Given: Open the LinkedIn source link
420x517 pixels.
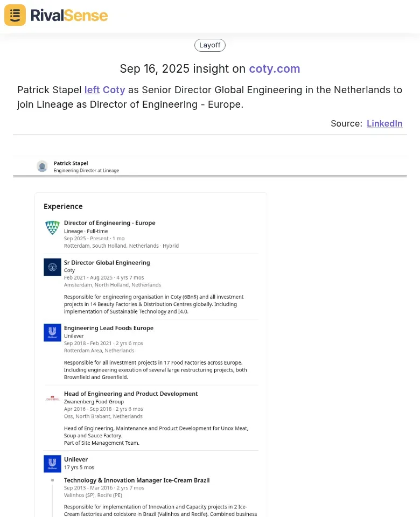Looking at the screenshot, I should [384, 123].
